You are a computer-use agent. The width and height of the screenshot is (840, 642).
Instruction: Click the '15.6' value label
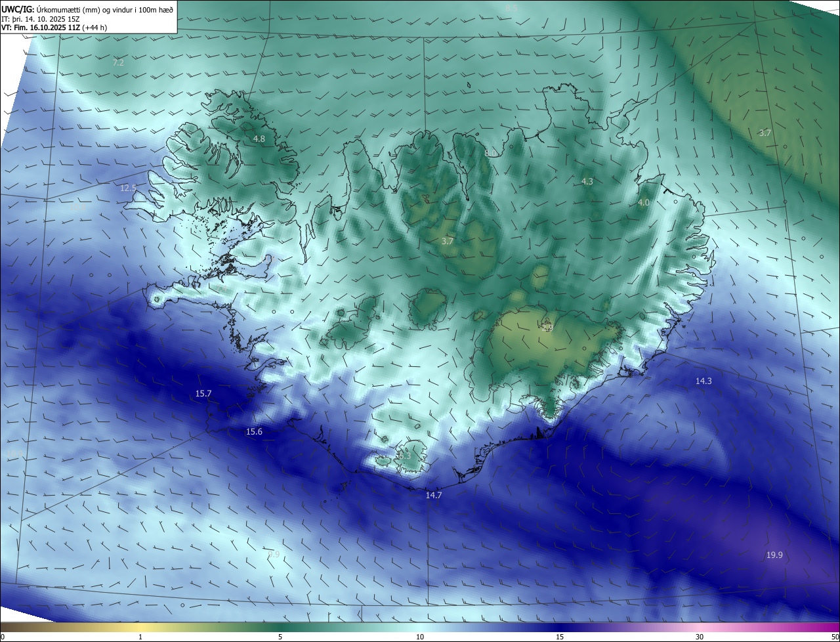click(254, 432)
